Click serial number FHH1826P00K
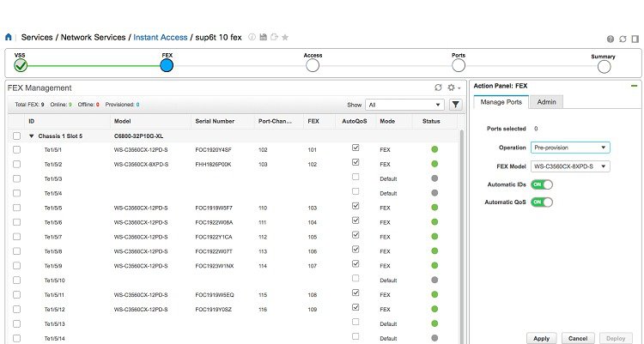Image resolution: width=644 pixels, height=344 pixels. coord(213,164)
